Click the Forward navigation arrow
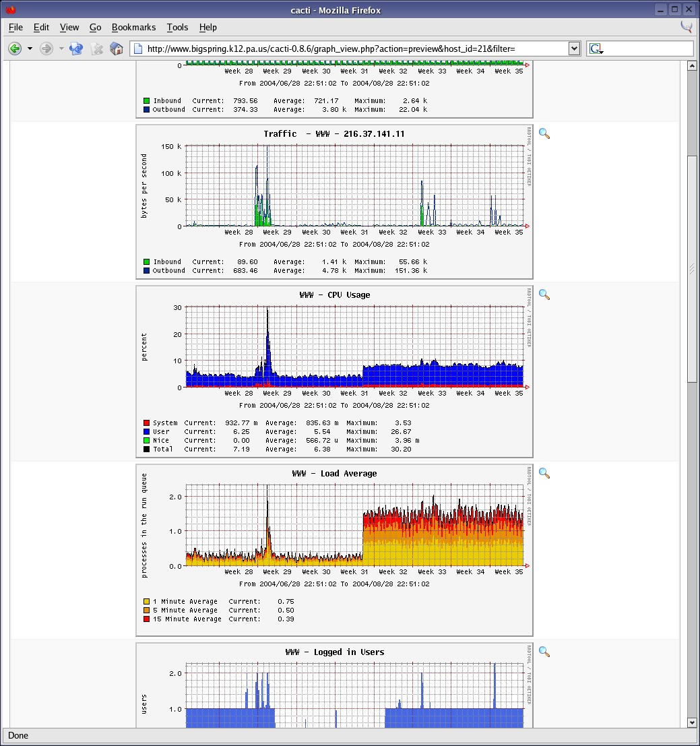Image resolution: width=700 pixels, height=746 pixels. [46, 49]
